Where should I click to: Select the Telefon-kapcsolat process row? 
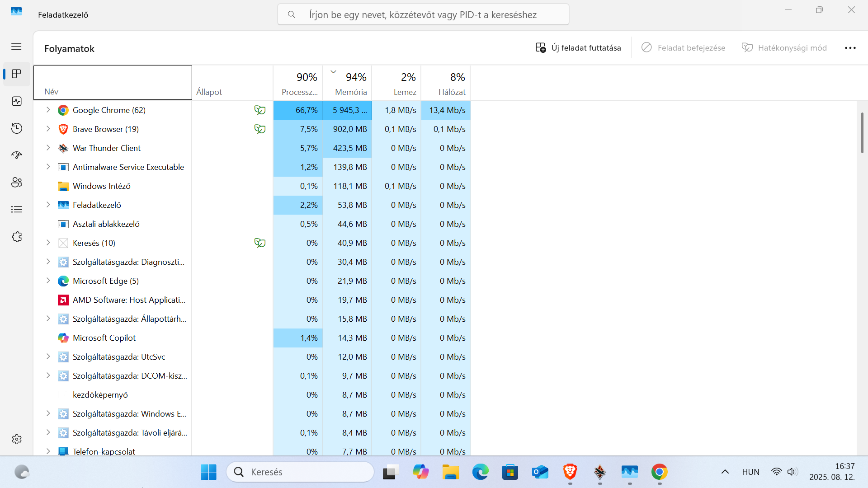coord(252,451)
